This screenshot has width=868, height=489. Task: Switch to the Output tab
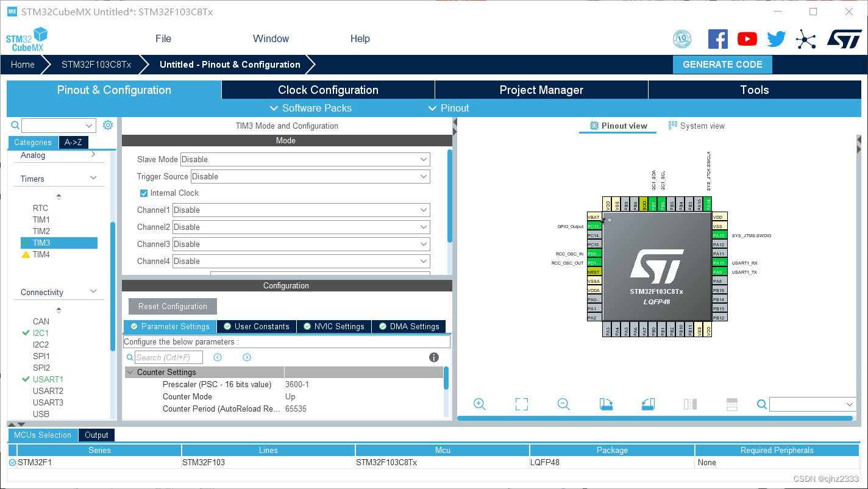tap(96, 435)
